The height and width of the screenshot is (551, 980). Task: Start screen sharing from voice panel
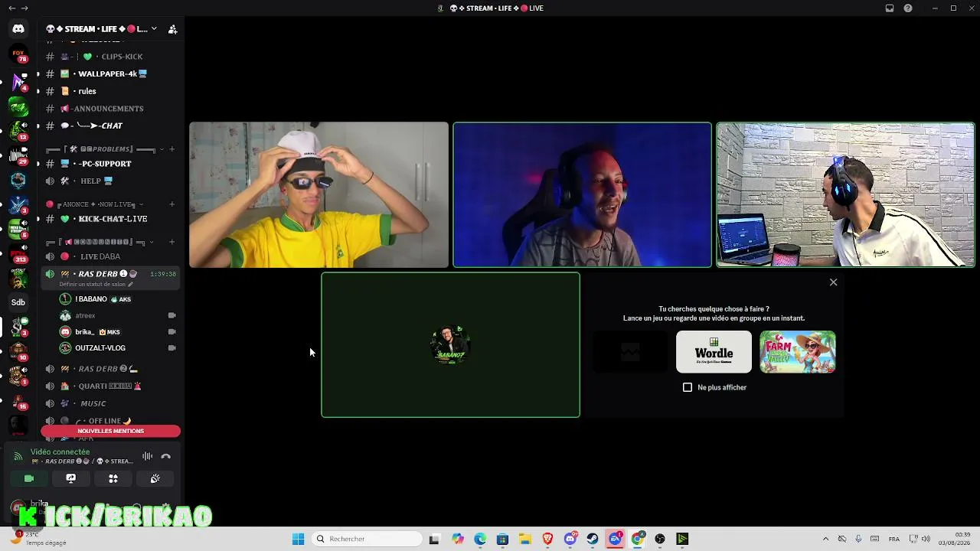[x=71, y=478]
